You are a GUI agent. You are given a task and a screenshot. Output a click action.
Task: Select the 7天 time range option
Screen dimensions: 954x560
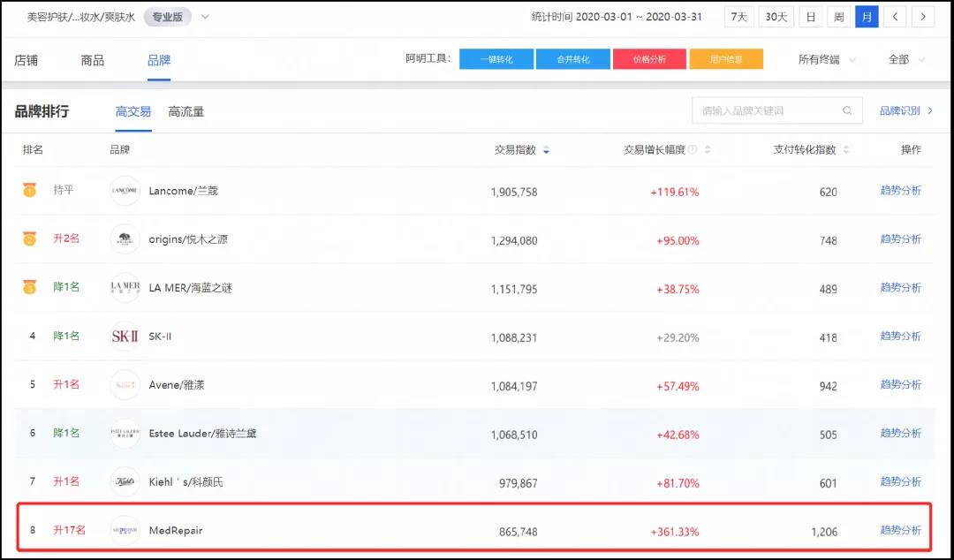point(738,17)
